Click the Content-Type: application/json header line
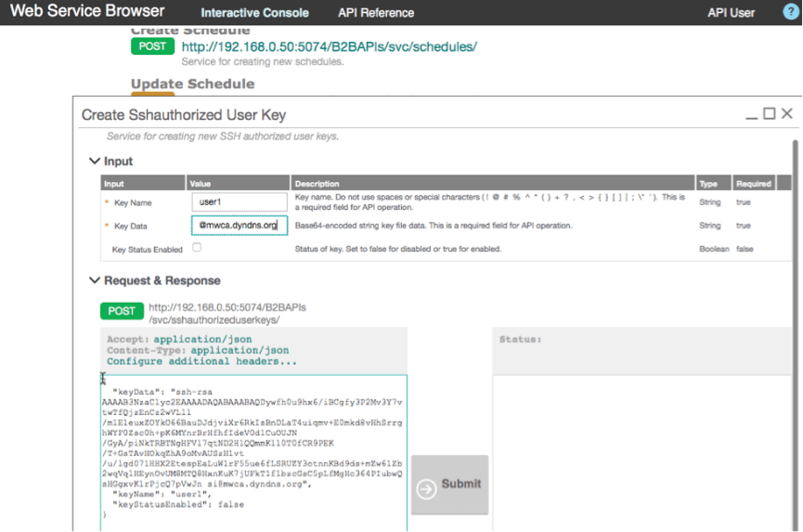The width and height of the screenshot is (803, 532). (x=198, y=350)
